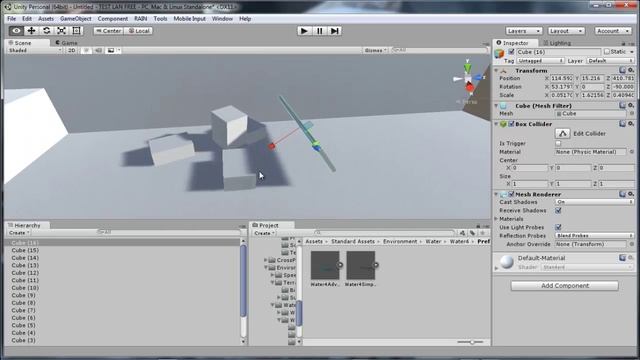640x360 pixels.
Task: Switch to the Lighting tab
Action: pos(557,43)
